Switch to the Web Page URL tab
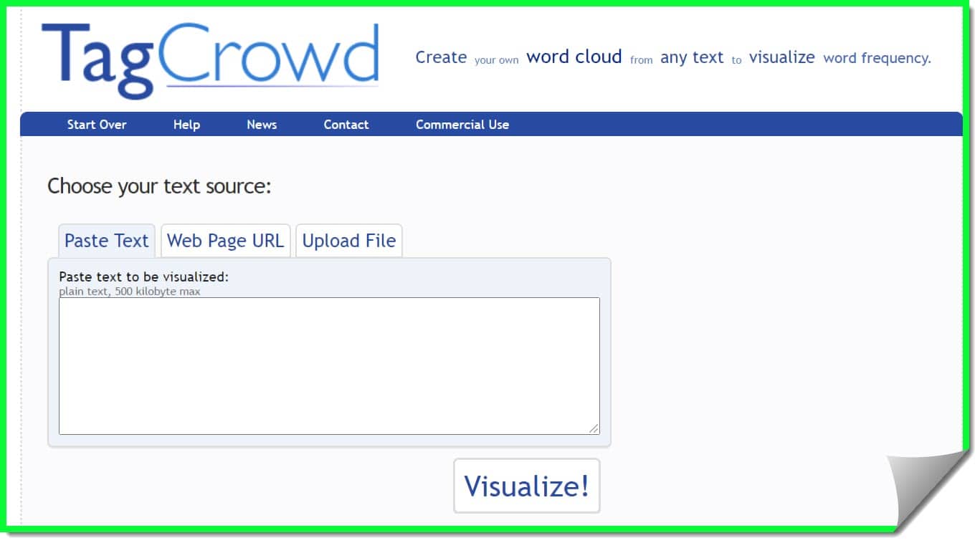The image size is (980, 543). [225, 241]
